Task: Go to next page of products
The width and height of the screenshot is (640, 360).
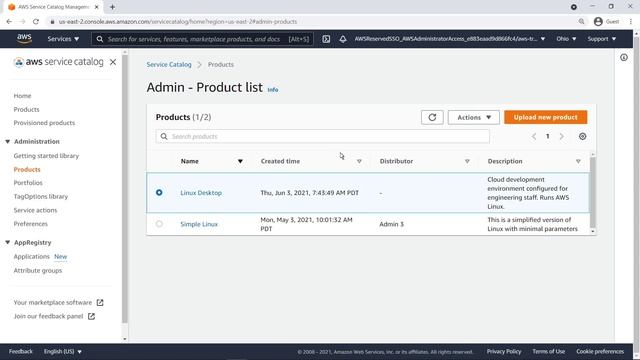Action: [x=562, y=136]
